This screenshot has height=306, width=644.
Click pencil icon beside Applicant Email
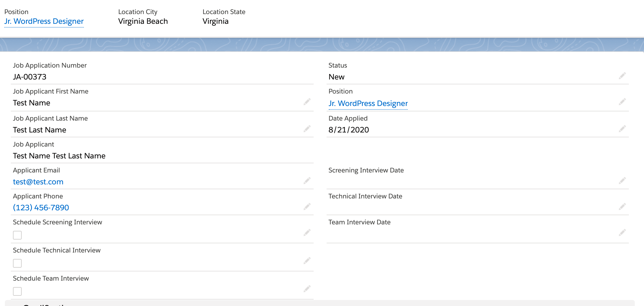coord(307,181)
